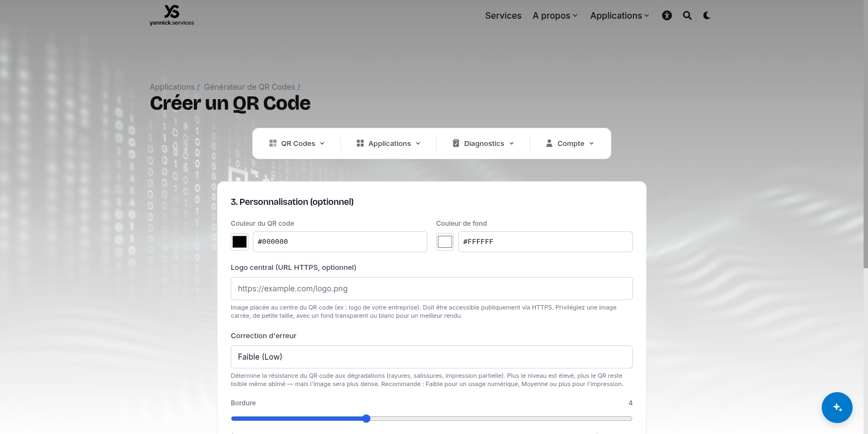The image size is (868, 434).
Task: Open the Correction d'erreur Faible (Low) select
Action: pos(432,357)
